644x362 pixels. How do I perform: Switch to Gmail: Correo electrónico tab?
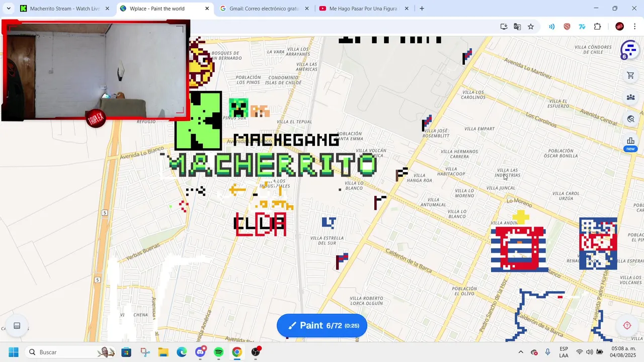264,9
